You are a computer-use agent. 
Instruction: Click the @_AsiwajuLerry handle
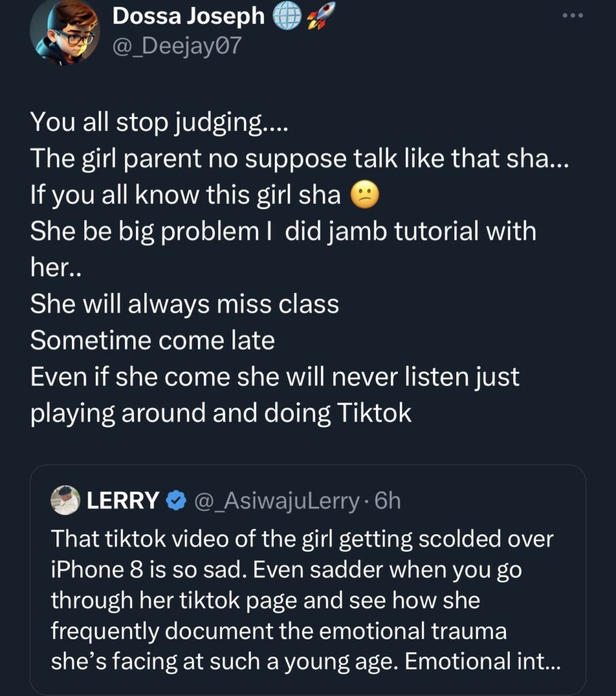[x=277, y=502]
